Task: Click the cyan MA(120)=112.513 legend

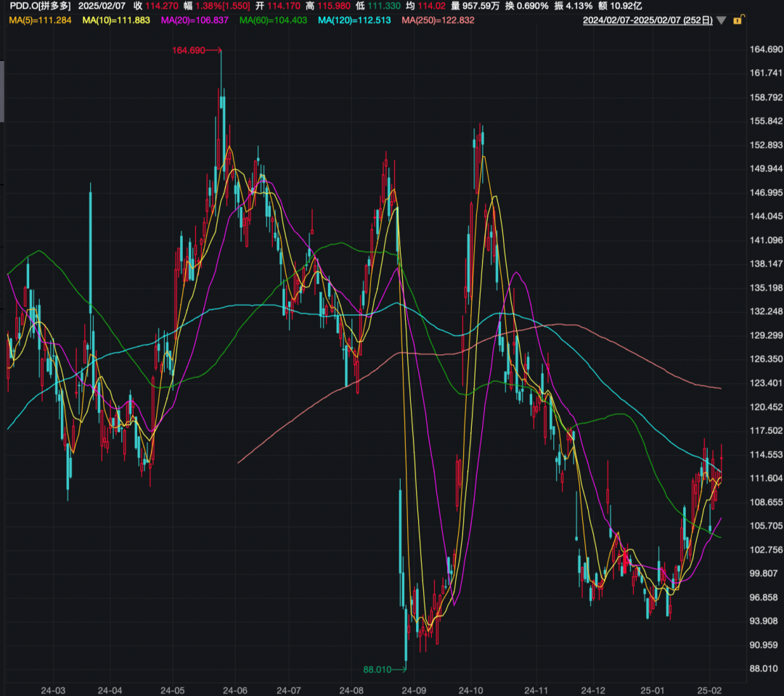Action: coord(354,20)
